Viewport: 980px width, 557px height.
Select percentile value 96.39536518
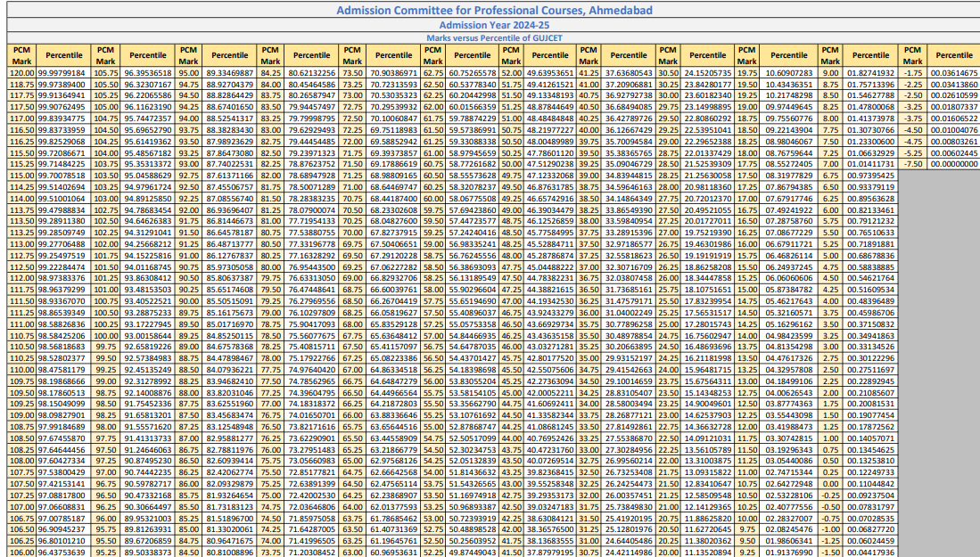147,73
